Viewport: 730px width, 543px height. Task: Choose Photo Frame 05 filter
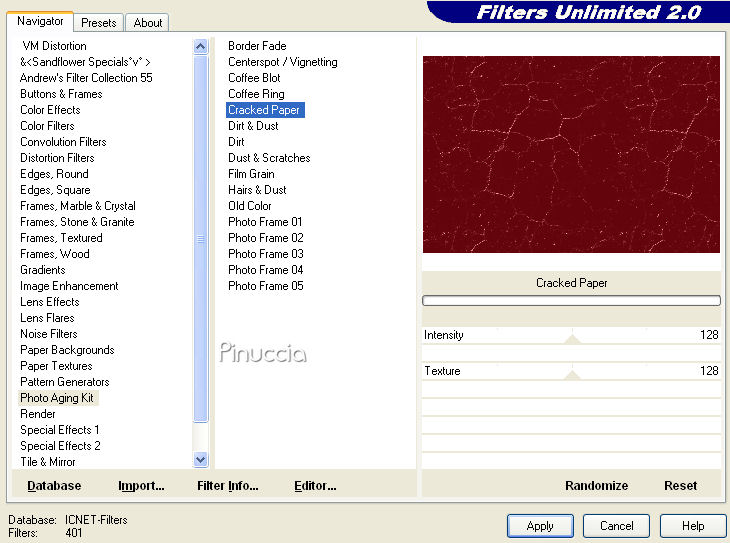pyautogui.click(x=265, y=286)
